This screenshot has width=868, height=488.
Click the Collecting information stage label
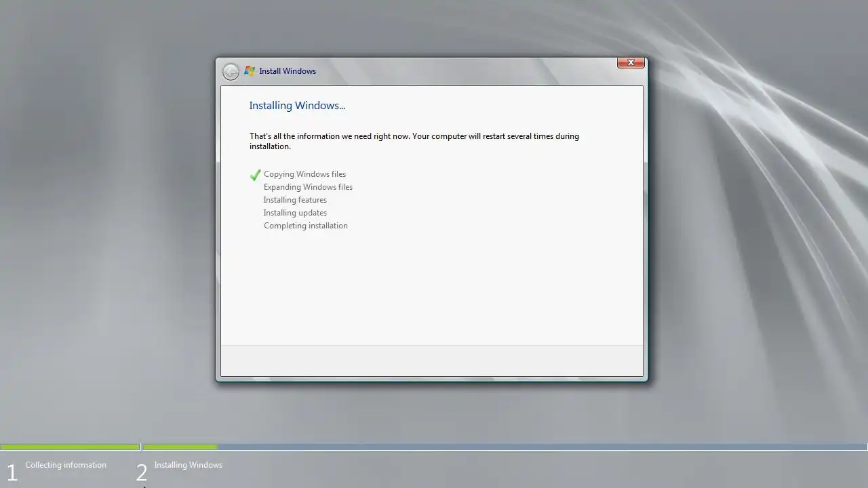click(66, 465)
